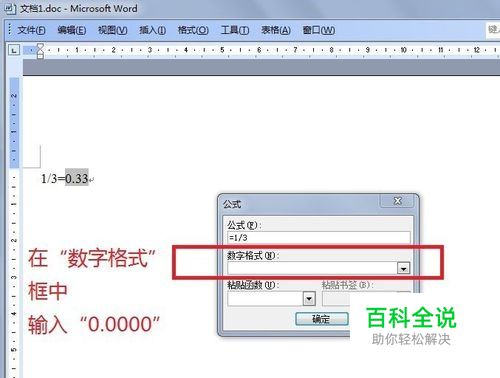Click the tab stop selector on ruler
Screen dimensions: 500x378
pos(14,50)
